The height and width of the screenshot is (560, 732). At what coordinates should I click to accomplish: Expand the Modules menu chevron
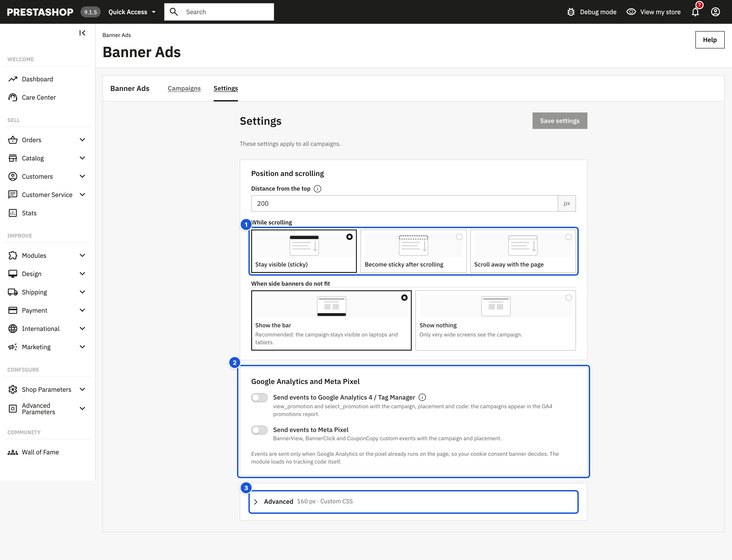click(82, 255)
